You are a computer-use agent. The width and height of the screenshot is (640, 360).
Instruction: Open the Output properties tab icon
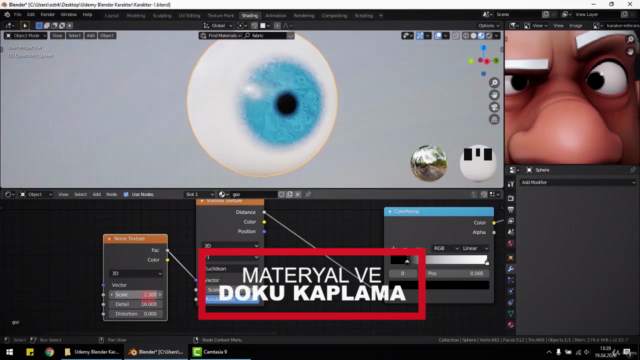[x=511, y=209]
